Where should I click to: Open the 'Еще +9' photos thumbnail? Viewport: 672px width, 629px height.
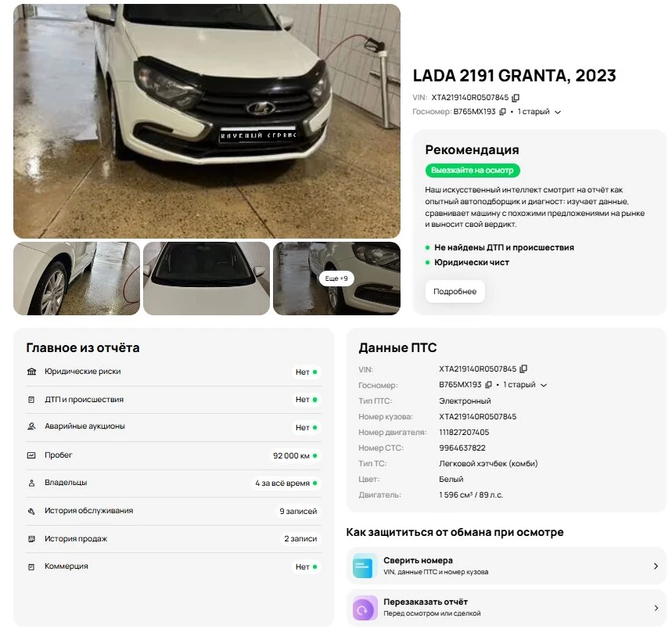(x=337, y=279)
